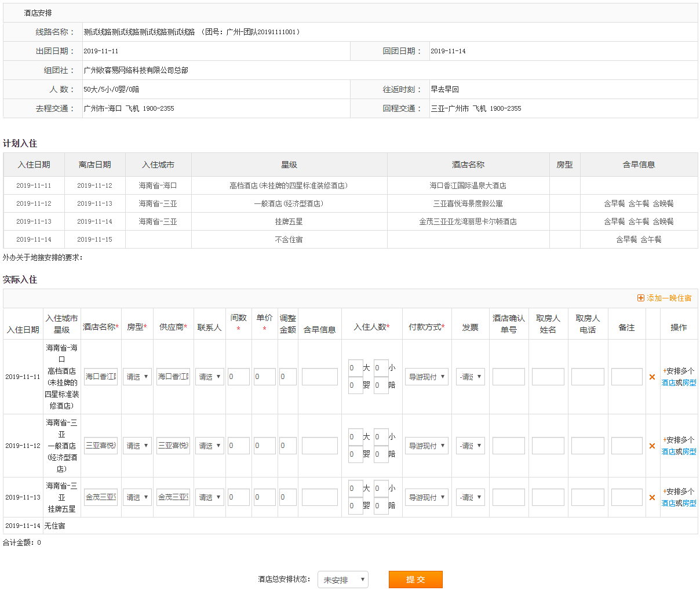This screenshot has height=594, width=700.
Task: Click the 酒店 link in the 2019-11-11 row
Action: click(668, 382)
